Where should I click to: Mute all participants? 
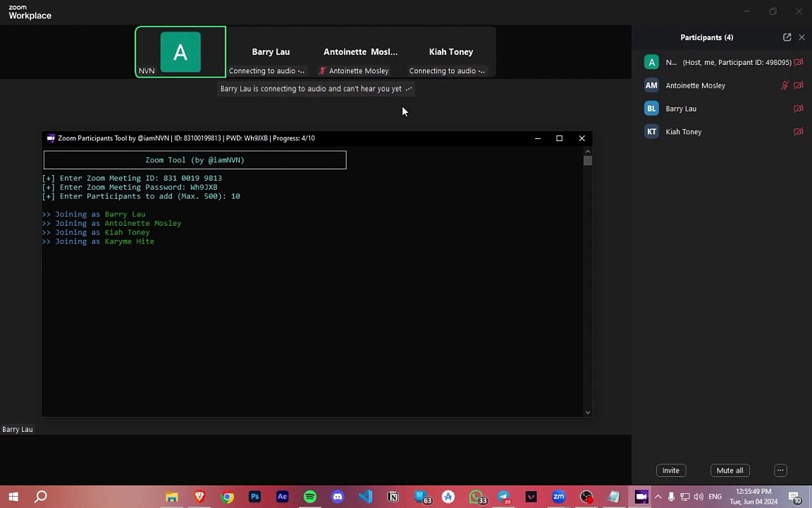click(x=730, y=470)
